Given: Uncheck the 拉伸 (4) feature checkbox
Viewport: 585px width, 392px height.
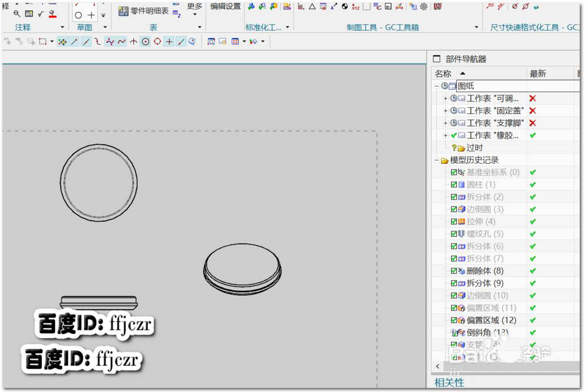Looking at the screenshot, I should (453, 222).
